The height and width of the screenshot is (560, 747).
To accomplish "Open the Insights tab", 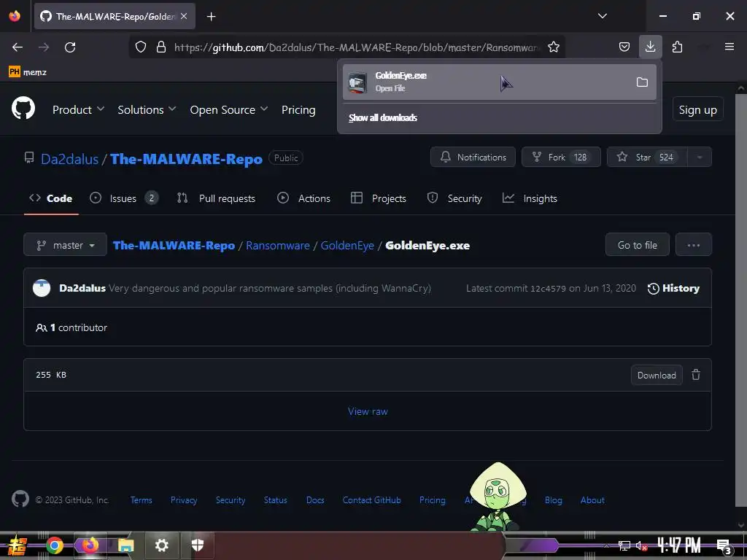I will point(530,198).
